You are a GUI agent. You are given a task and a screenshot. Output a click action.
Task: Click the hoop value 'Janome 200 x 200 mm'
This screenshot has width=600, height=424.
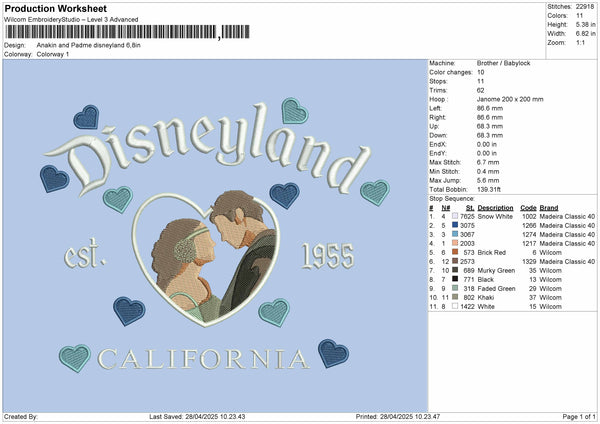point(510,99)
